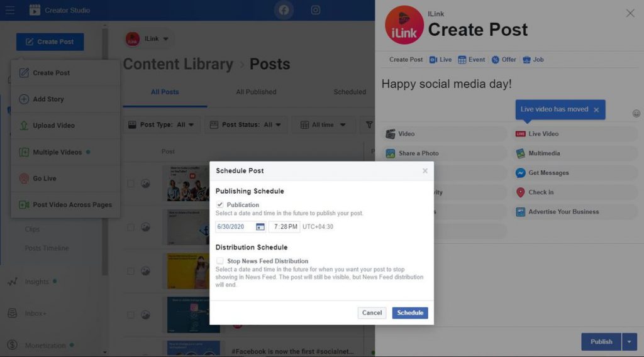The height and width of the screenshot is (357, 644).
Task: Select Add Story menu item
Action: tap(65, 99)
